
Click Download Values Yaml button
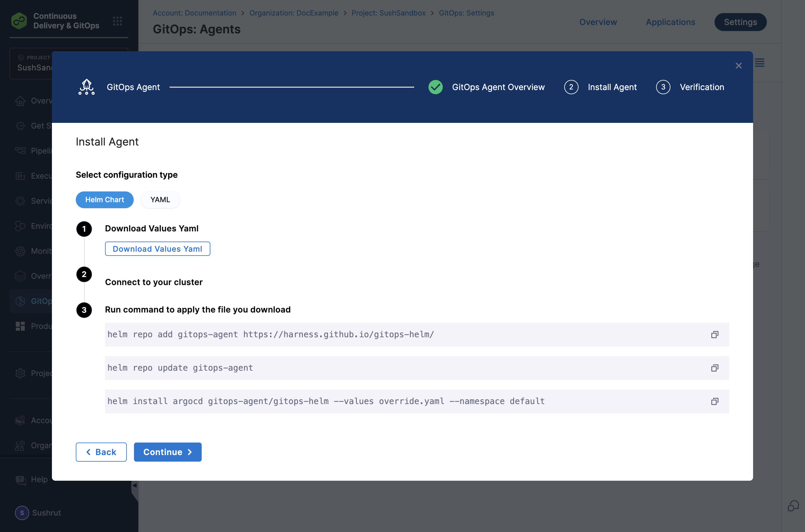158,249
